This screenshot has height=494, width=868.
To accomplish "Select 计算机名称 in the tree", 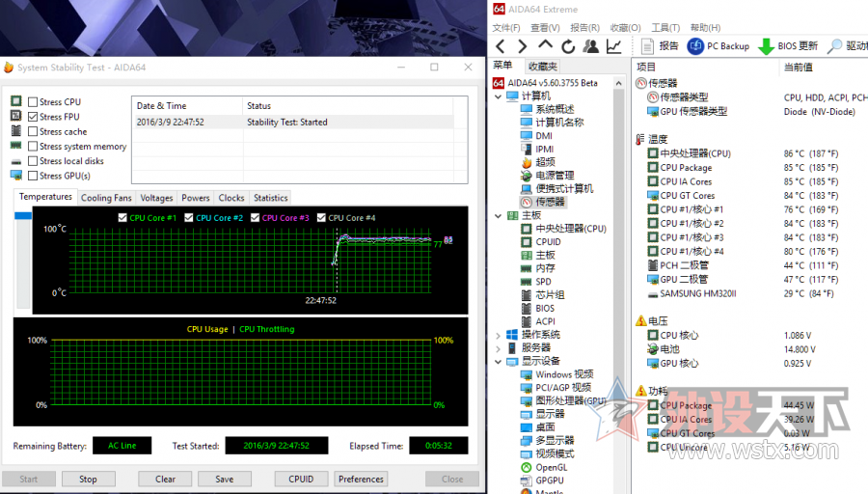I will [x=559, y=123].
